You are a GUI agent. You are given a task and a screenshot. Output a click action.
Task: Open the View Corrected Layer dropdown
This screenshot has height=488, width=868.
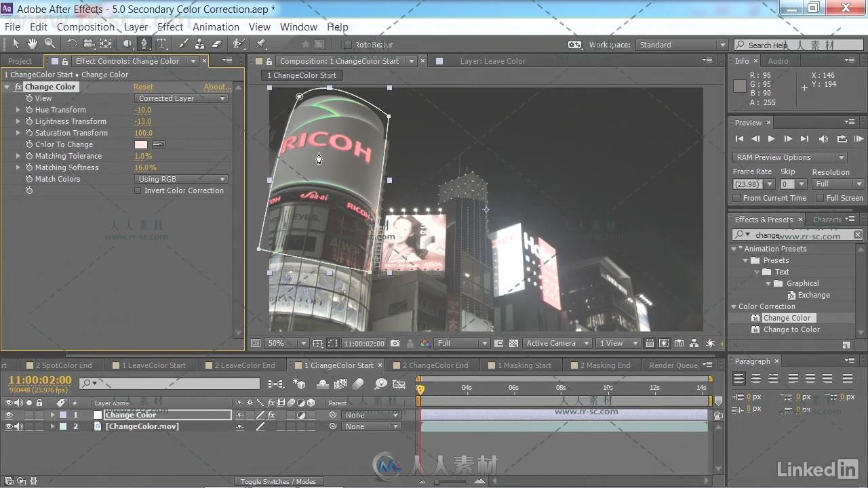(x=182, y=98)
